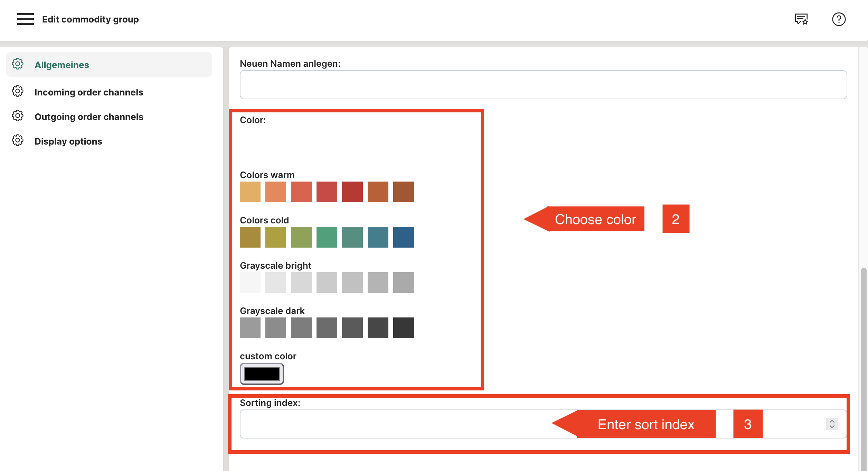
Task: Select the green cold color swatch
Action: [327, 237]
